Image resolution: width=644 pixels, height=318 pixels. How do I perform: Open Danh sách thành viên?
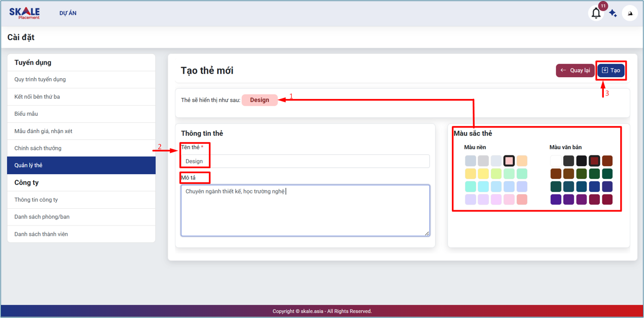tap(41, 234)
